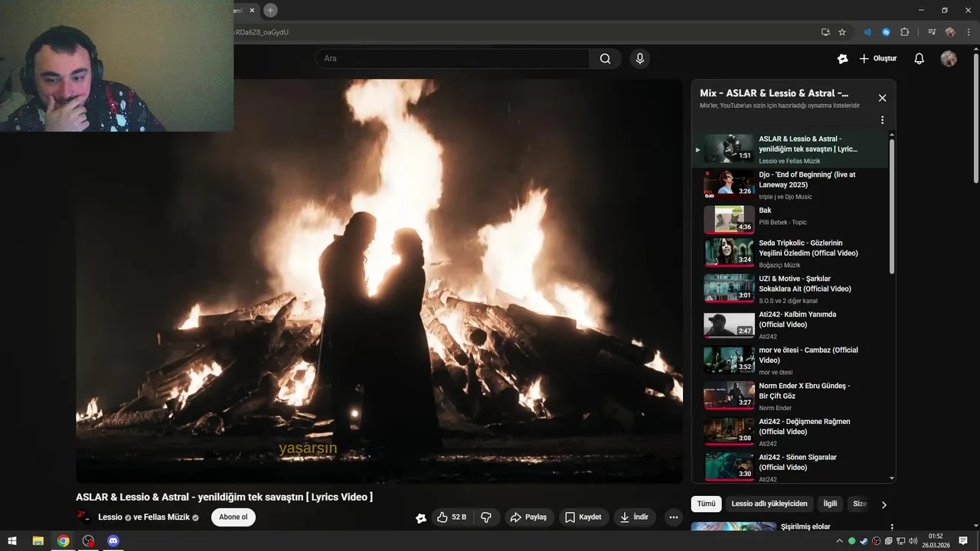Subscribe using the Abone ol button
This screenshot has width=980, height=551.
234,517
